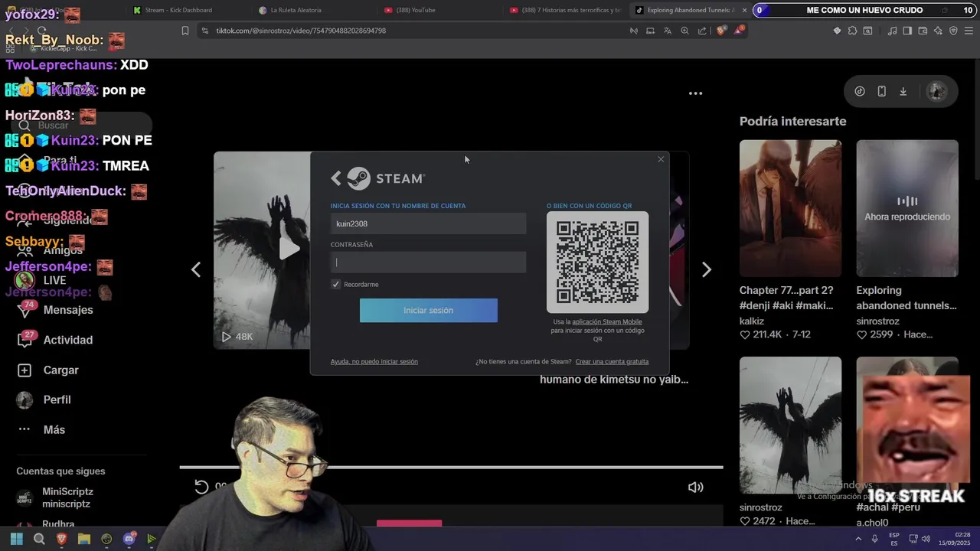
Task: Open the sinrostroz angel wings thumbnail with 2472 likes
Action: click(x=790, y=425)
